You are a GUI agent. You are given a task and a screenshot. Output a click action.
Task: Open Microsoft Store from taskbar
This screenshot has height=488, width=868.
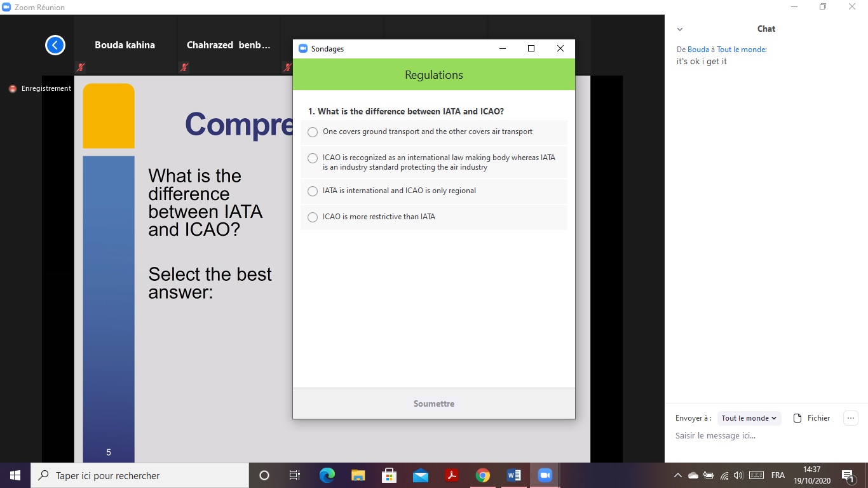pos(389,475)
